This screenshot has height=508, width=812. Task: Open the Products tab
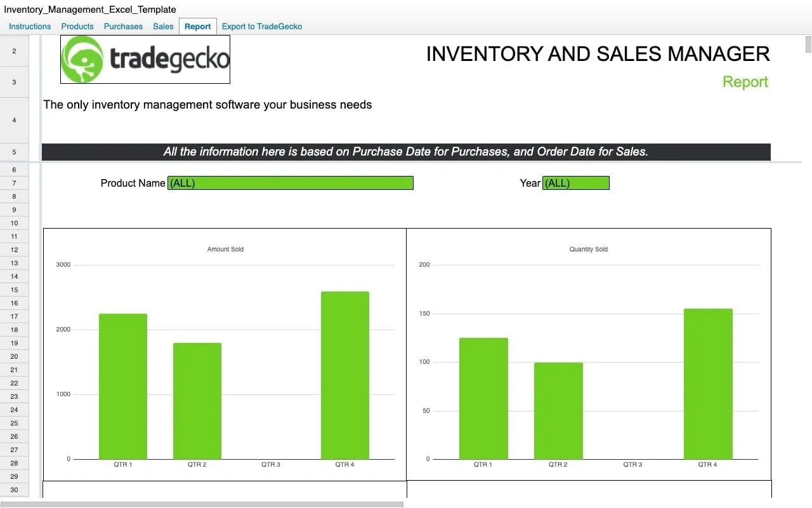coord(77,26)
